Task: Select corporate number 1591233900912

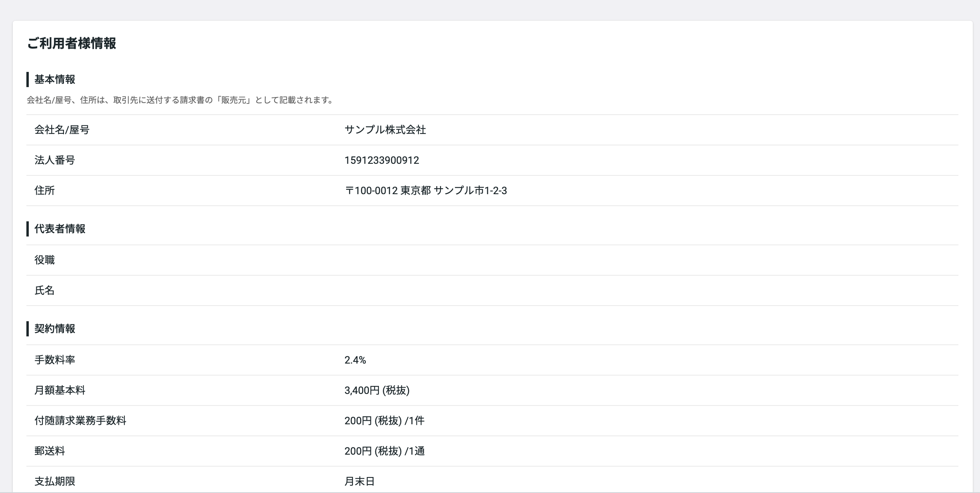Action: coord(382,160)
